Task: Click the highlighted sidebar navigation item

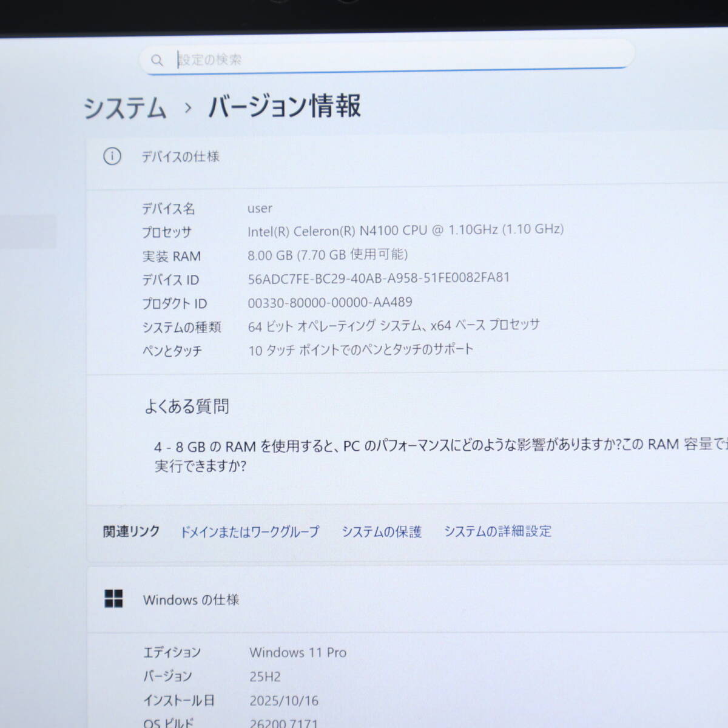Action: [28, 231]
